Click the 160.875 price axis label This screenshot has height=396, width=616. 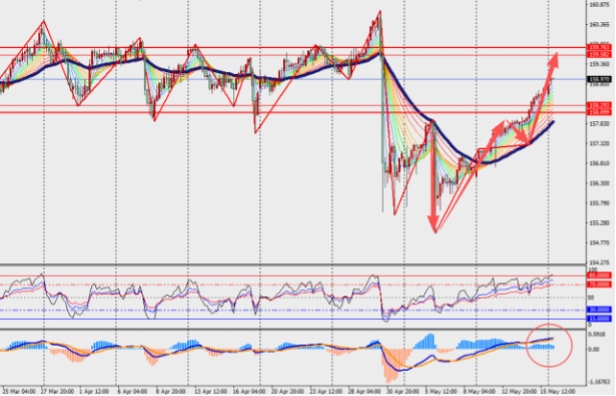pyautogui.click(x=599, y=5)
